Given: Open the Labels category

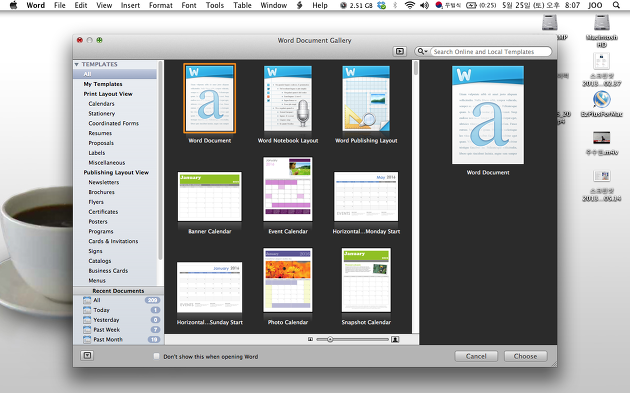Looking at the screenshot, I should coord(97,153).
